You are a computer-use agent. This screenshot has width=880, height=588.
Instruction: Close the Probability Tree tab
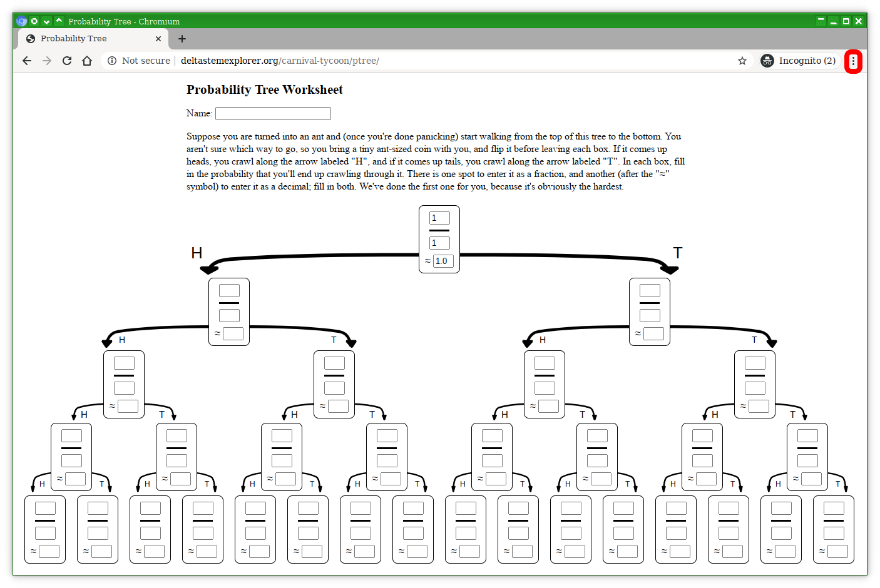[158, 39]
